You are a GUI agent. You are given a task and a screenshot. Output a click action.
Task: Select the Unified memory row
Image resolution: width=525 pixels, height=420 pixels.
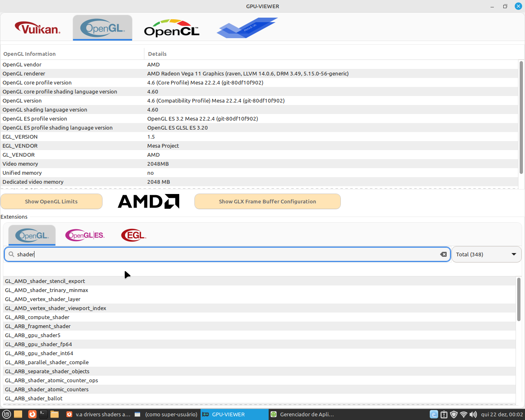259,173
